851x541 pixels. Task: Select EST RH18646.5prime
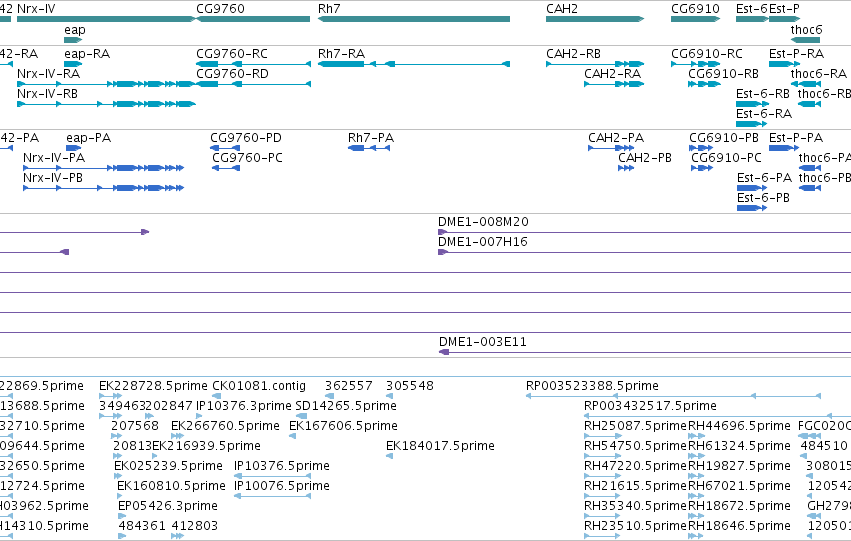tap(696, 537)
